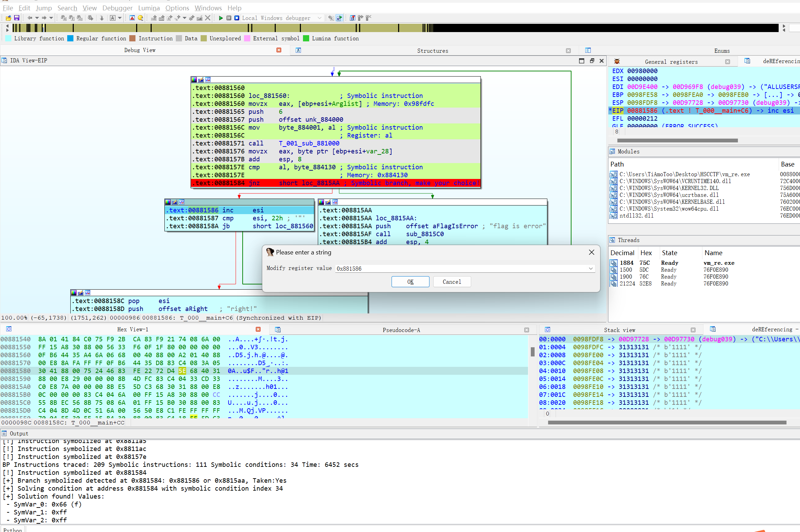The height and width of the screenshot is (532, 800).
Task: Click the jnz short loc_8815AA instruction
Action: pyautogui.click(x=336, y=183)
